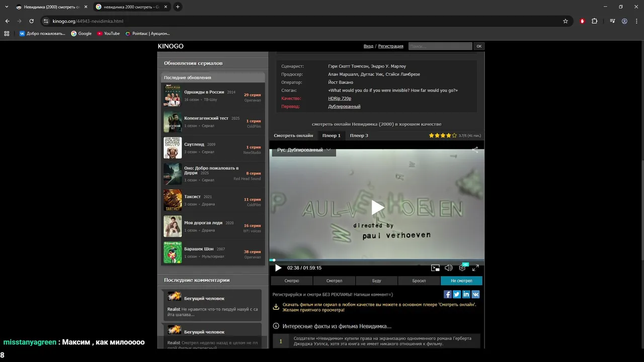Image resolution: width=644 pixels, height=362 pixels.
Task: Share the movie on LinkedIn
Action: pos(466,295)
